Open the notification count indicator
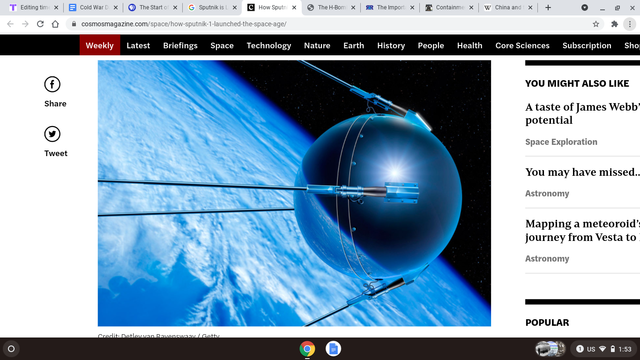640x360 pixels. (580, 349)
